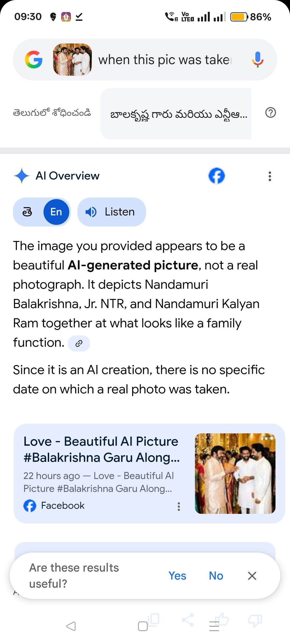The image size is (290, 644).
Task: Tap the search box query text
Action: (x=164, y=60)
